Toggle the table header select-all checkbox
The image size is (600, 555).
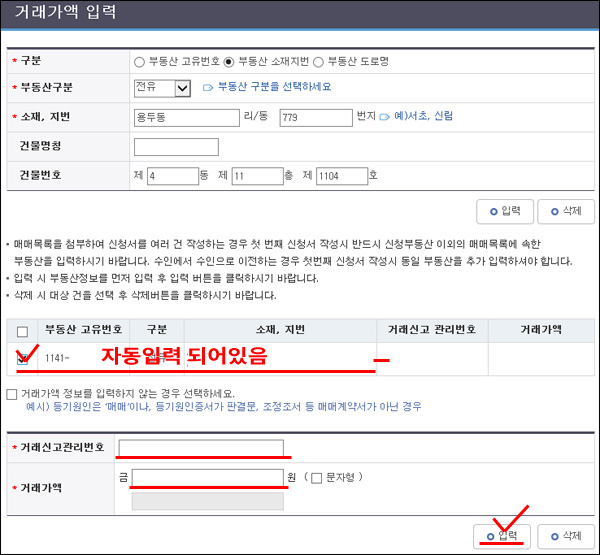pos(23,331)
